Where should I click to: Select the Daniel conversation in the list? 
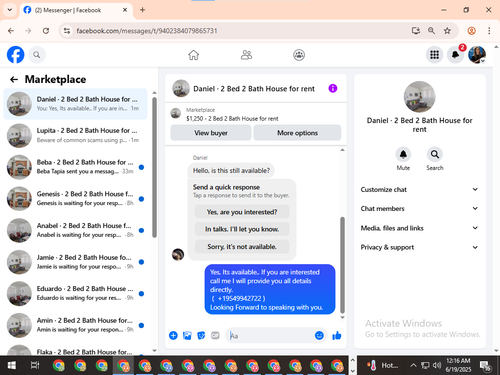[76, 104]
